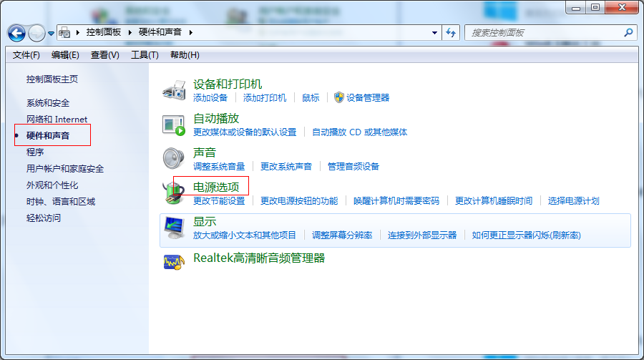Open the address bar history dropdown
The image size is (644, 360).
[x=434, y=33]
